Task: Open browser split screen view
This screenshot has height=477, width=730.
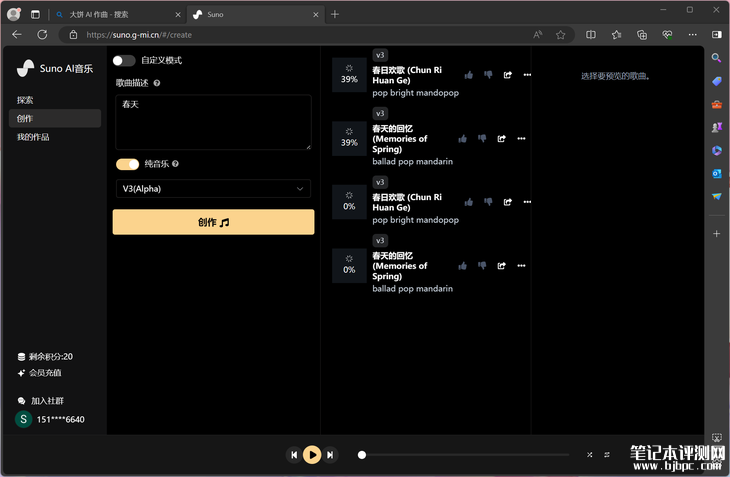Action: pyautogui.click(x=591, y=34)
